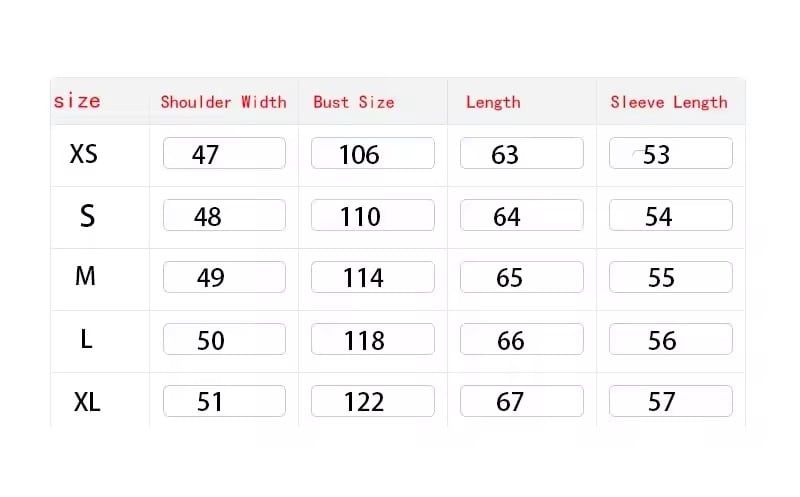The width and height of the screenshot is (800, 497).
Task: Click the M Bust Size field showing 114
Action: point(372,278)
